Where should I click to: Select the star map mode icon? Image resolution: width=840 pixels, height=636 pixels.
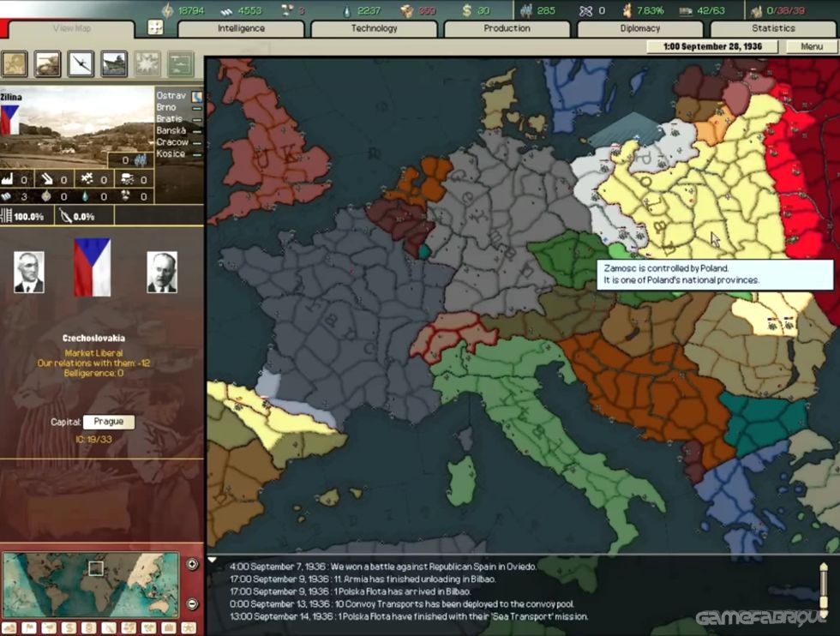(x=189, y=628)
